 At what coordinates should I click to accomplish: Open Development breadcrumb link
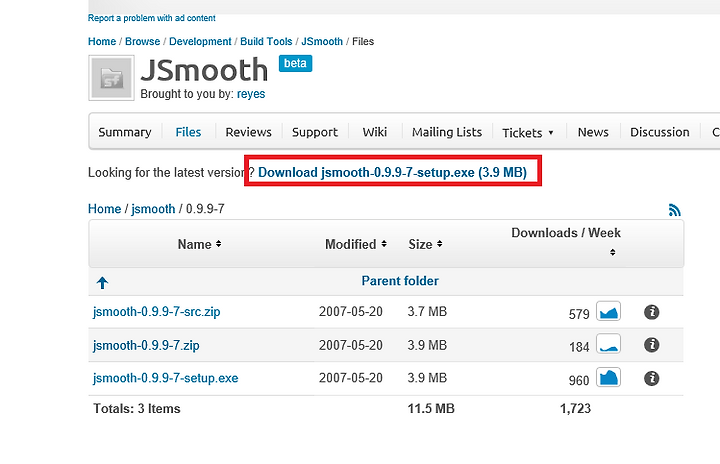click(x=200, y=41)
